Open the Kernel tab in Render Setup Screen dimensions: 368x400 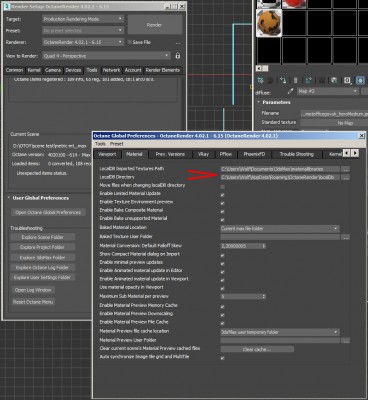click(x=34, y=70)
